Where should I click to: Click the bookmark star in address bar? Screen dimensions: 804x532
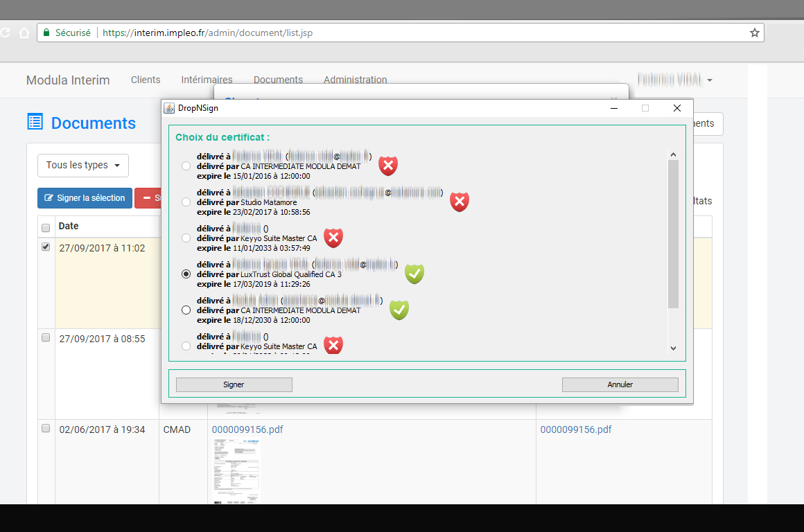pyautogui.click(x=754, y=33)
